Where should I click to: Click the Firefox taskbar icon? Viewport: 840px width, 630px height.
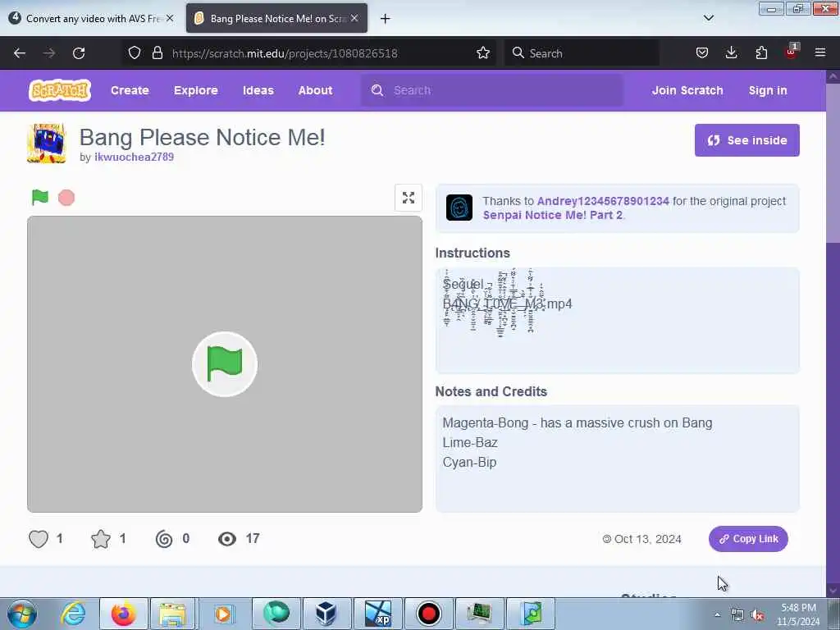point(124,614)
